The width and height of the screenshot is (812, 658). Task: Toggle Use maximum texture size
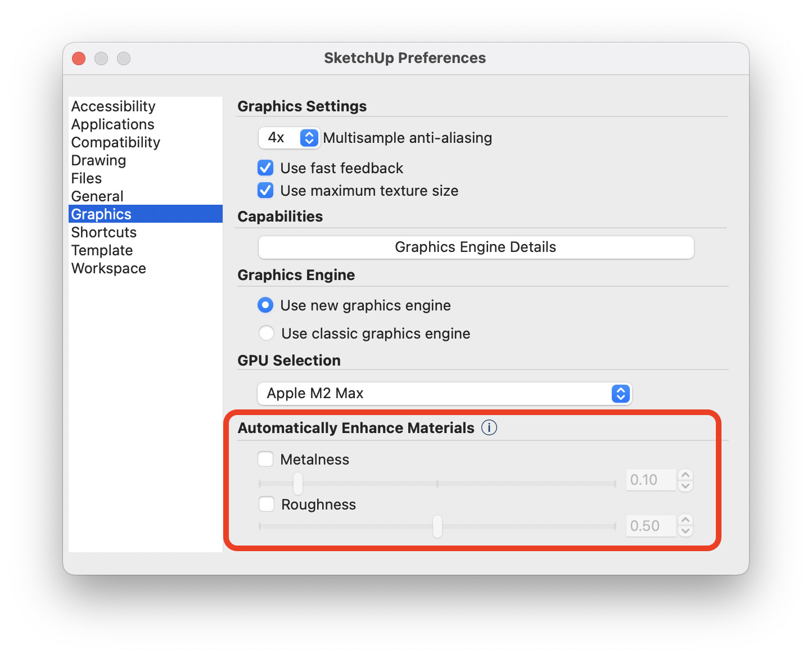(265, 191)
